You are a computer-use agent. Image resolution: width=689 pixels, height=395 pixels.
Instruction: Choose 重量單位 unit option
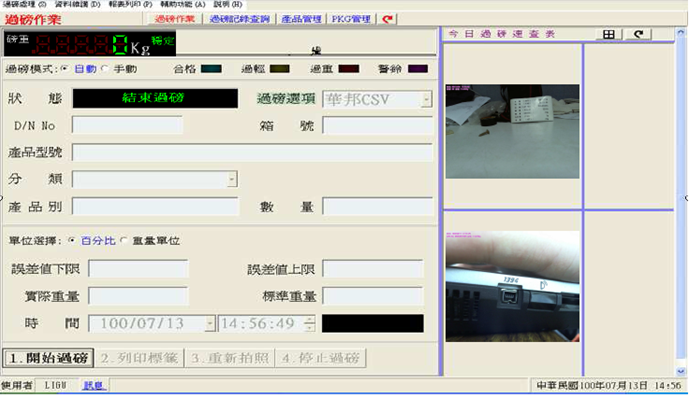tap(124, 241)
